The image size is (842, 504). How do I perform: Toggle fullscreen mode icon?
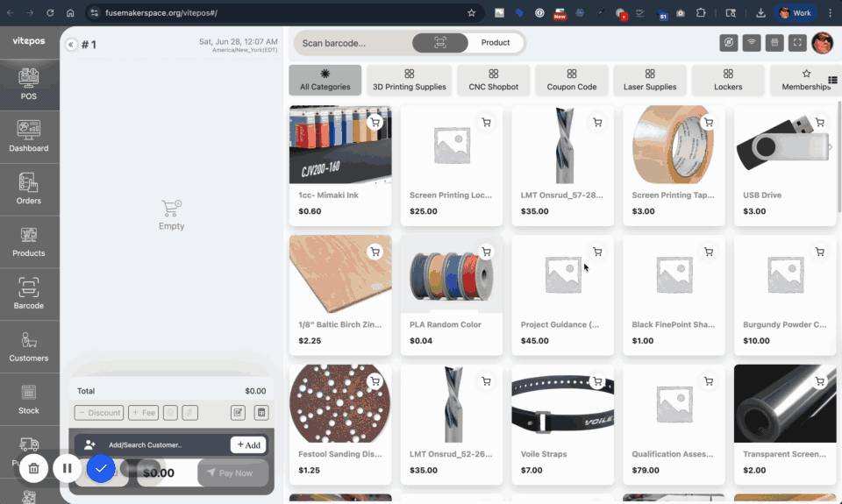point(798,43)
